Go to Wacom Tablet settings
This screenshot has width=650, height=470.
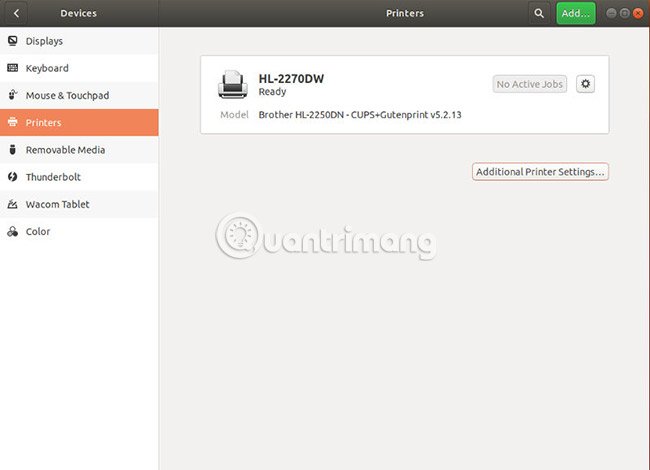[79, 204]
